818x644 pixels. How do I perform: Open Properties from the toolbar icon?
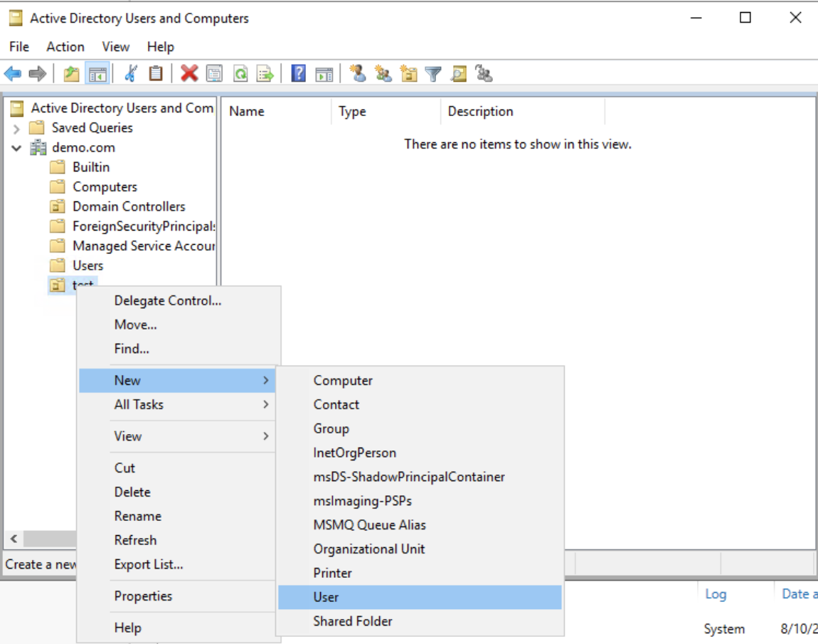(214, 73)
